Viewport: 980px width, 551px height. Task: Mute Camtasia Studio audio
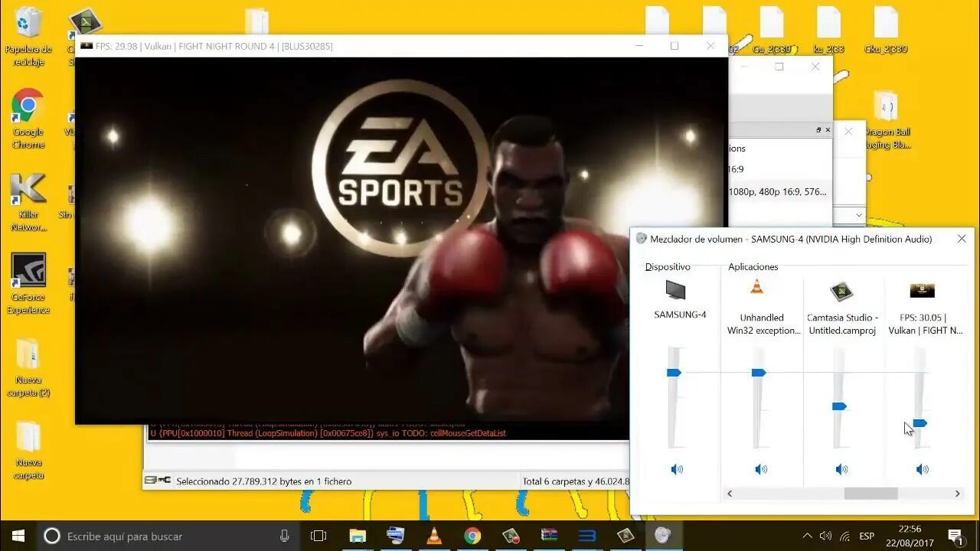841,469
